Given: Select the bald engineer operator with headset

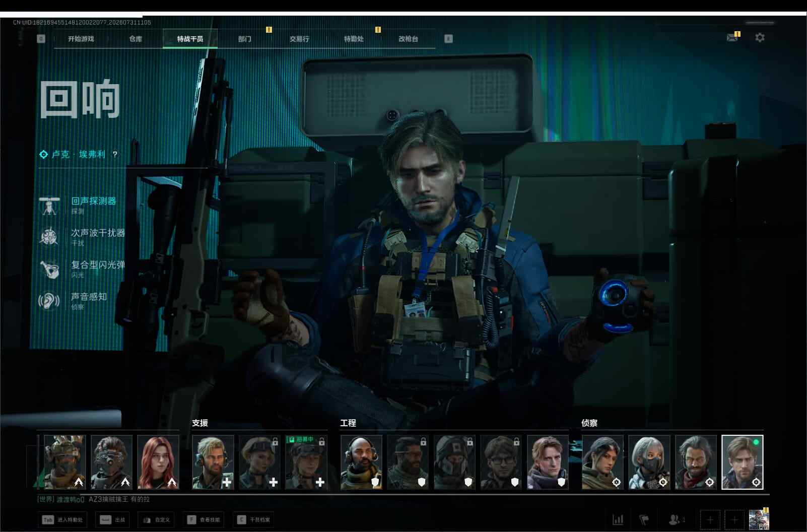Looking at the screenshot, I should (x=361, y=462).
